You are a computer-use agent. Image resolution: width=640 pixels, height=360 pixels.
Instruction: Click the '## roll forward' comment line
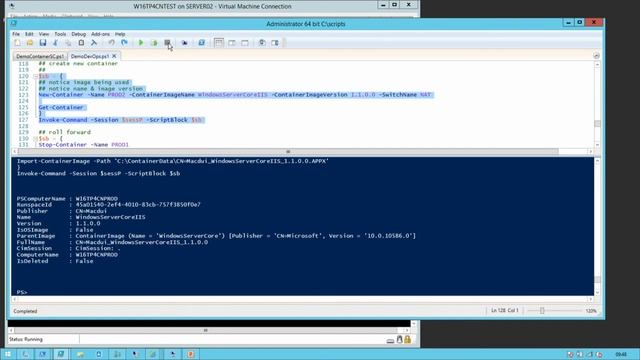(x=64, y=132)
